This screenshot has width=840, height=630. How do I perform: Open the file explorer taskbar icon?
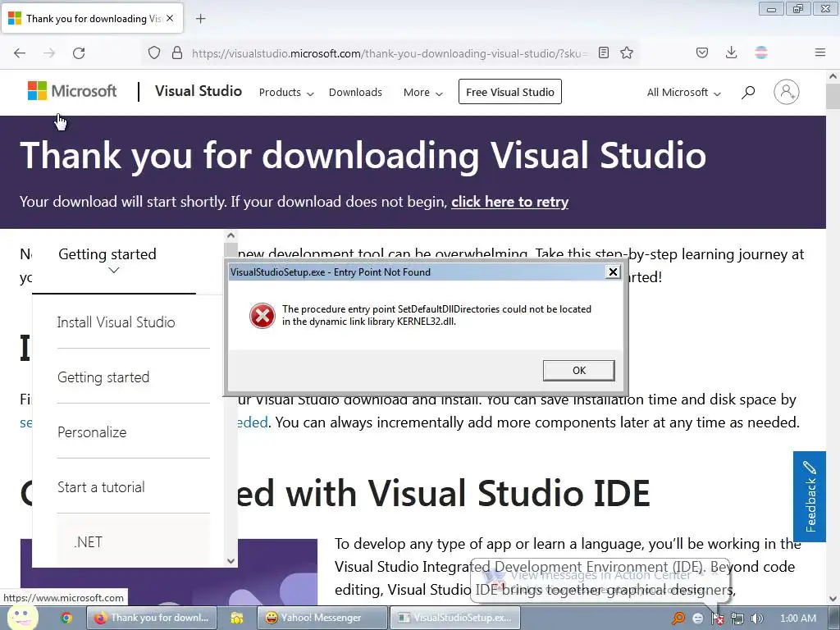click(237, 618)
